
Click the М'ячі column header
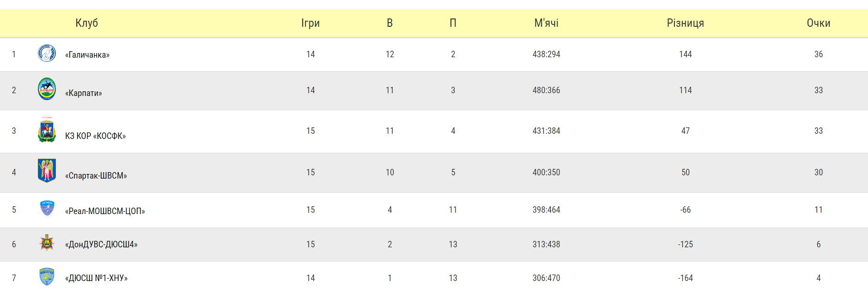click(546, 23)
